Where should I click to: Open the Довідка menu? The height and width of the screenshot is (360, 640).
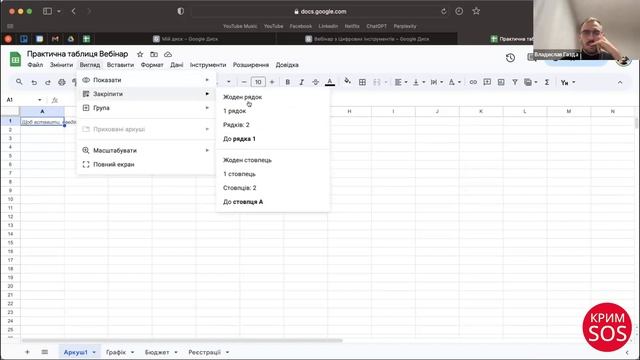coord(287,65)
